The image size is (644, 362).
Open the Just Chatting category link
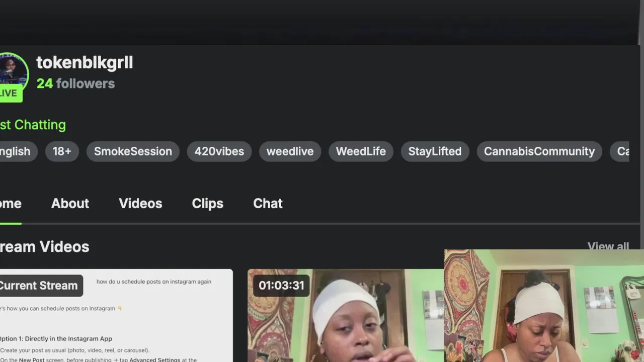pyautogui.click(x=33, y=125)
